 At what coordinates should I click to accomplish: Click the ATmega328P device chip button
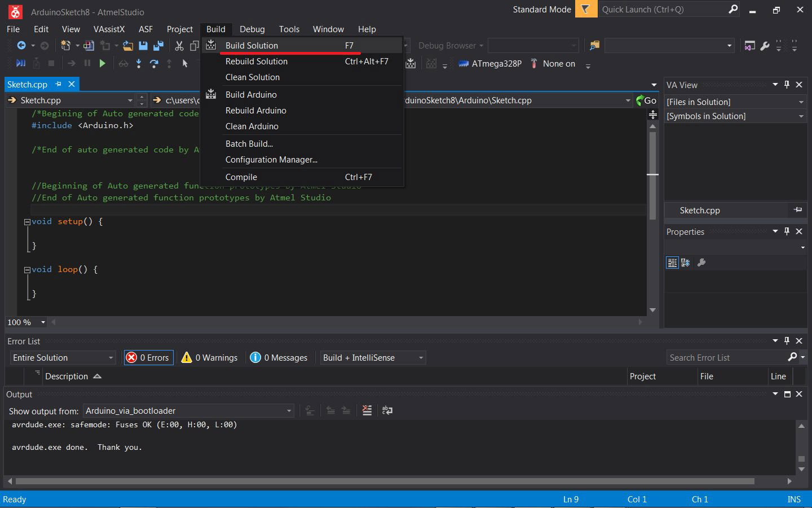(489, 63)
